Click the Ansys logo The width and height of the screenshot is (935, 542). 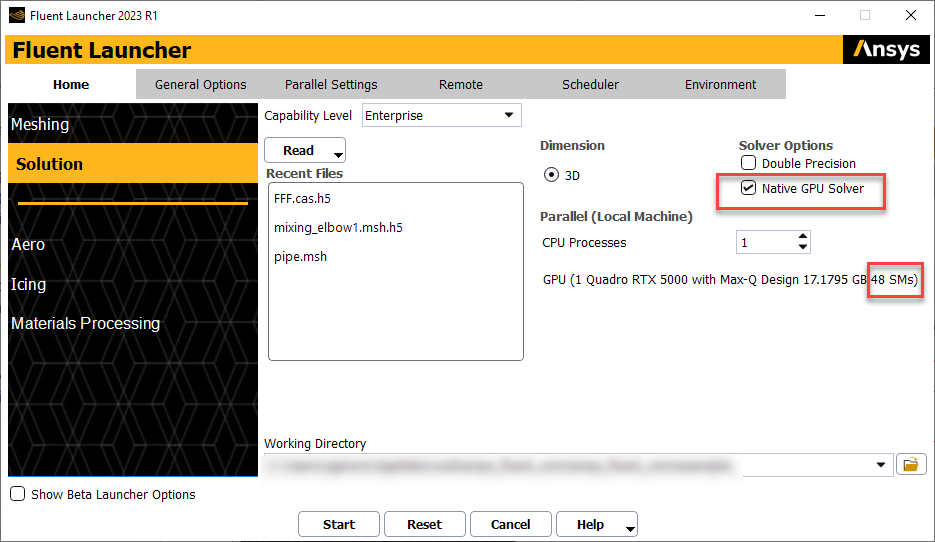click(886, 49)
